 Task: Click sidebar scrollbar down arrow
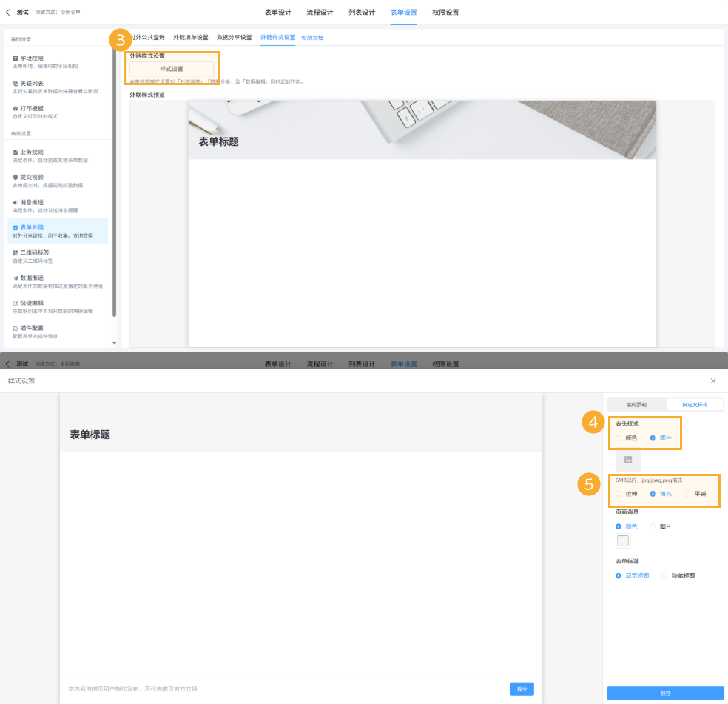114,343
